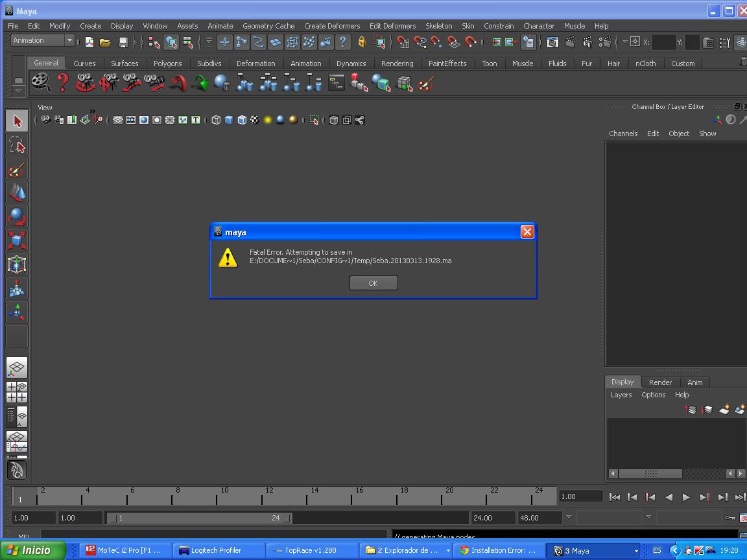Image resolution: width=747 pixels, height=560 pixels.
Task: Open Layers menu in Layer Editor
Action: click(621, 395)
